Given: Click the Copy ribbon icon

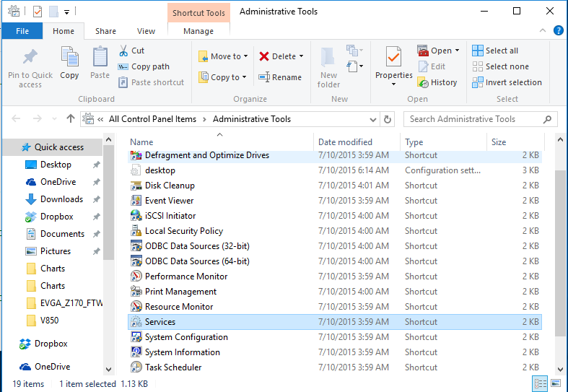Looking at the screenshot, I should [69, 57].
